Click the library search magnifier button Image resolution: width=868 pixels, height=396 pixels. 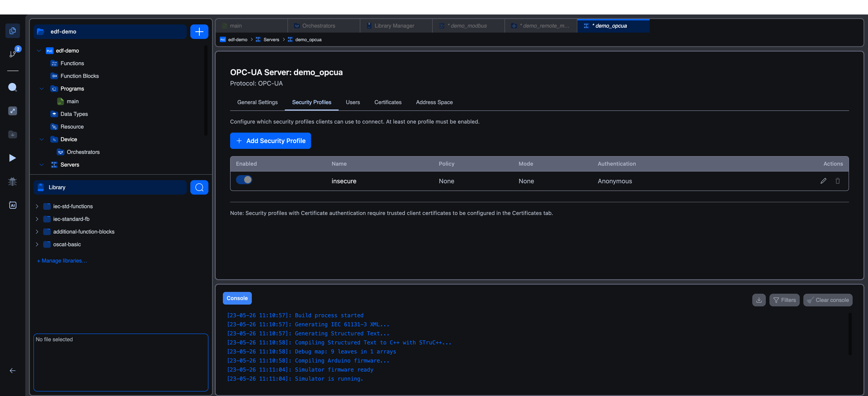click(x=199, y=187)
